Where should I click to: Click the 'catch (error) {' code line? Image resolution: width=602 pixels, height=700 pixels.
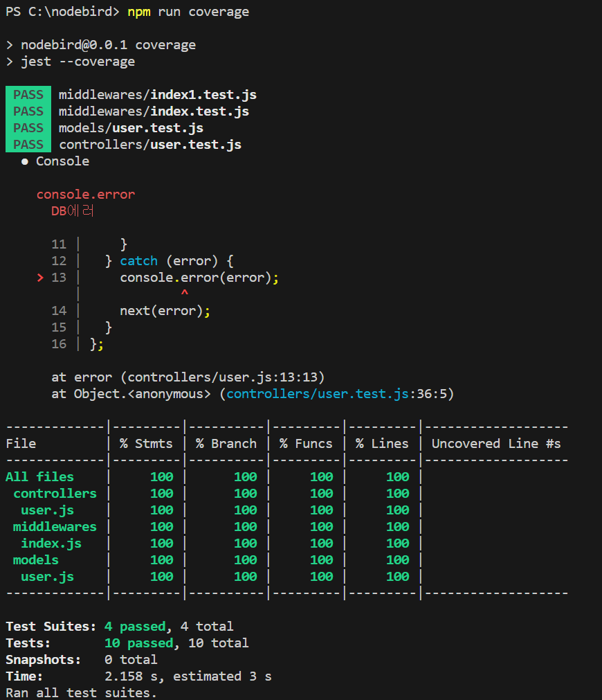pos(169,261)
